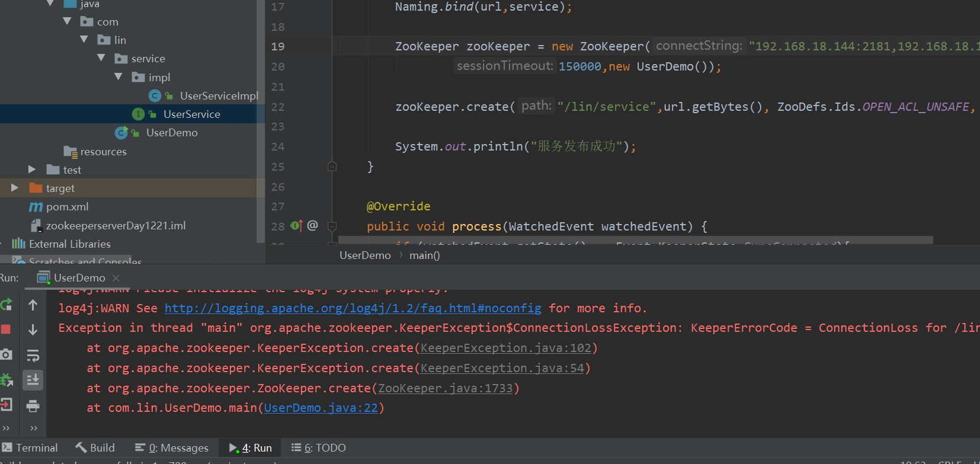Image resolution: width=980 pixels, height=464 pixels.
Task: Open the 0: Messages tool window
Action: pyautogui.click(x=172, y=448)
